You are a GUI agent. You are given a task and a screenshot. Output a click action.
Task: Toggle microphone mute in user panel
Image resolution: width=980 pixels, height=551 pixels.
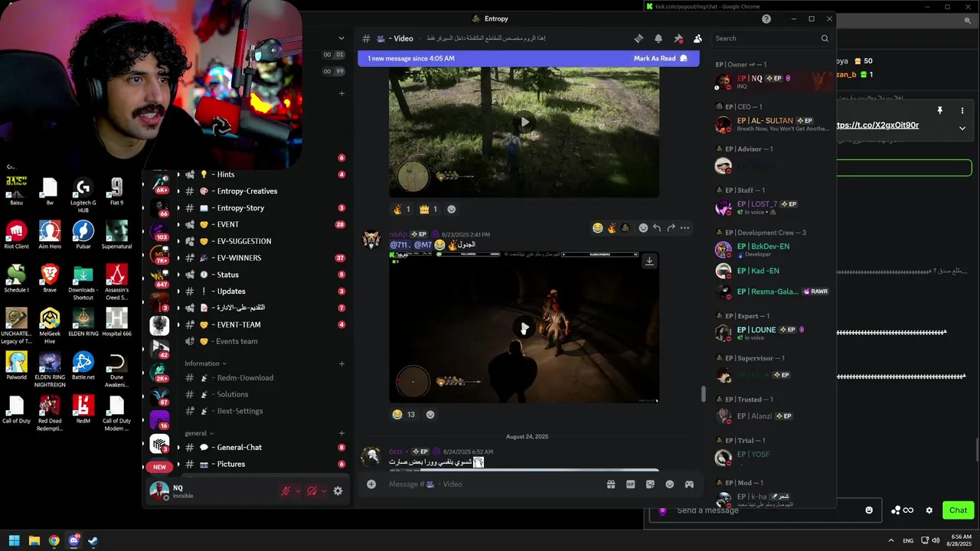click(x=286, y=491)
